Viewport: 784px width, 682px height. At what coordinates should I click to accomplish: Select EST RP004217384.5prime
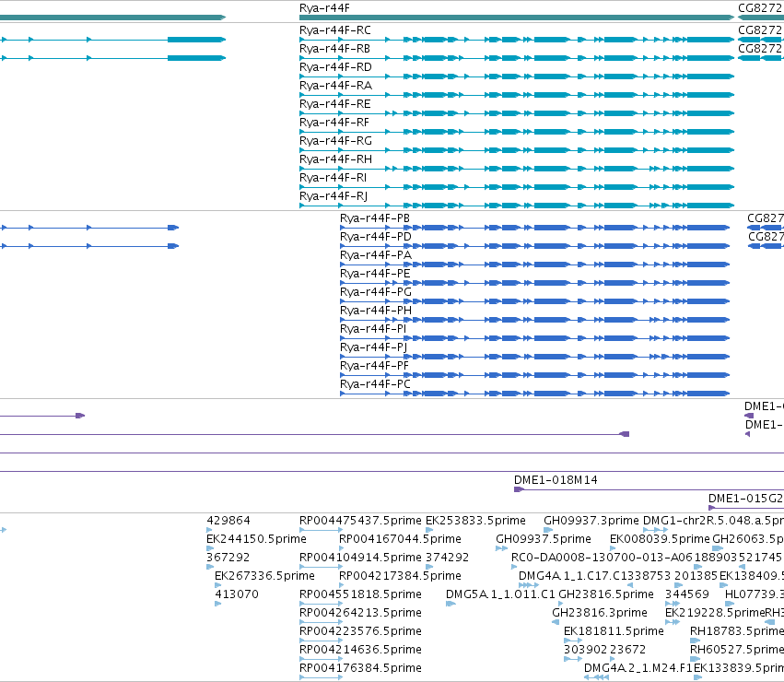[400, 576]
